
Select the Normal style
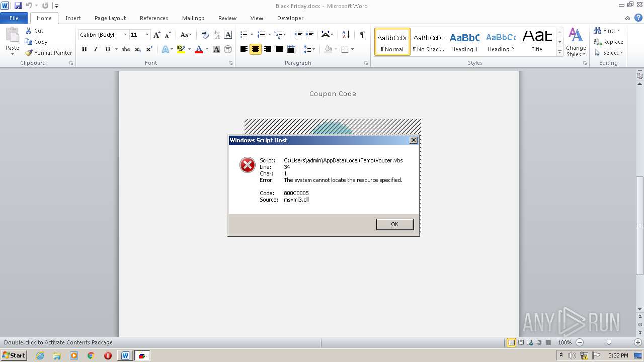(x=392, y=42)
